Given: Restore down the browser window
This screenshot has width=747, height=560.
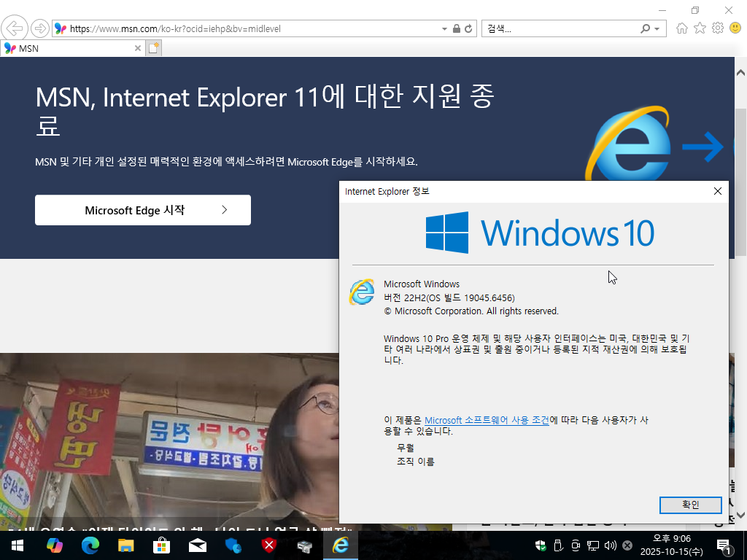Looking at the screenshot, I should 695,10.
